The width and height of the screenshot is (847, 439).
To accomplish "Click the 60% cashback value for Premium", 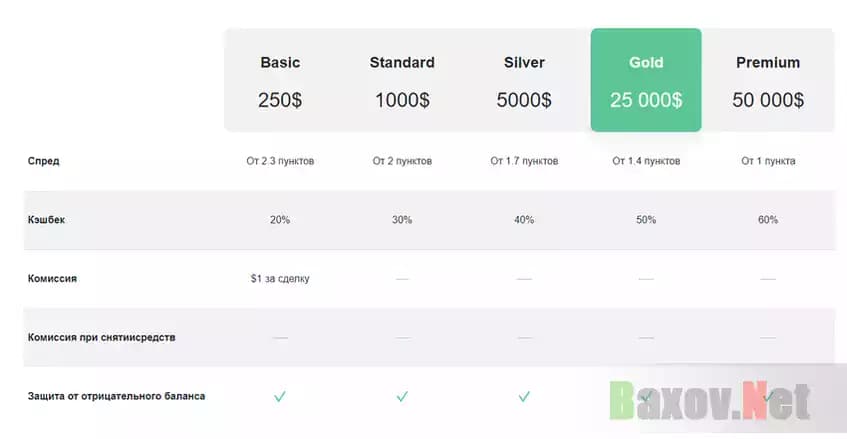I will (x=768, y=219).
